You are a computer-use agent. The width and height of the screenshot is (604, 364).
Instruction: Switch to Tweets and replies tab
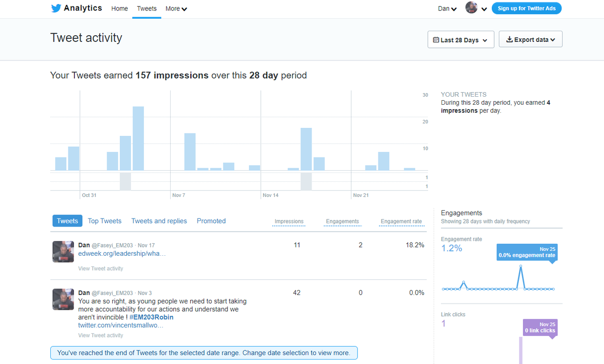click(159, 221)
